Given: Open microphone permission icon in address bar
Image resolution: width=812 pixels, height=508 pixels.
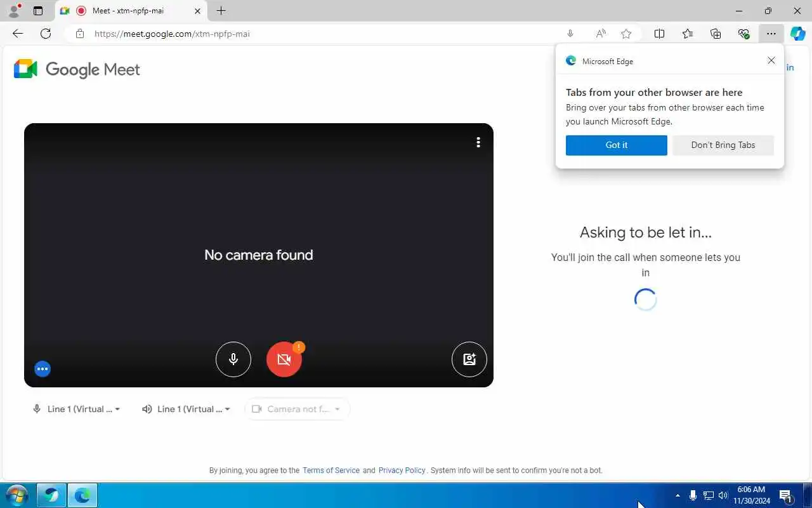Looking at the screenshot, I should click(x=570, y=34).
